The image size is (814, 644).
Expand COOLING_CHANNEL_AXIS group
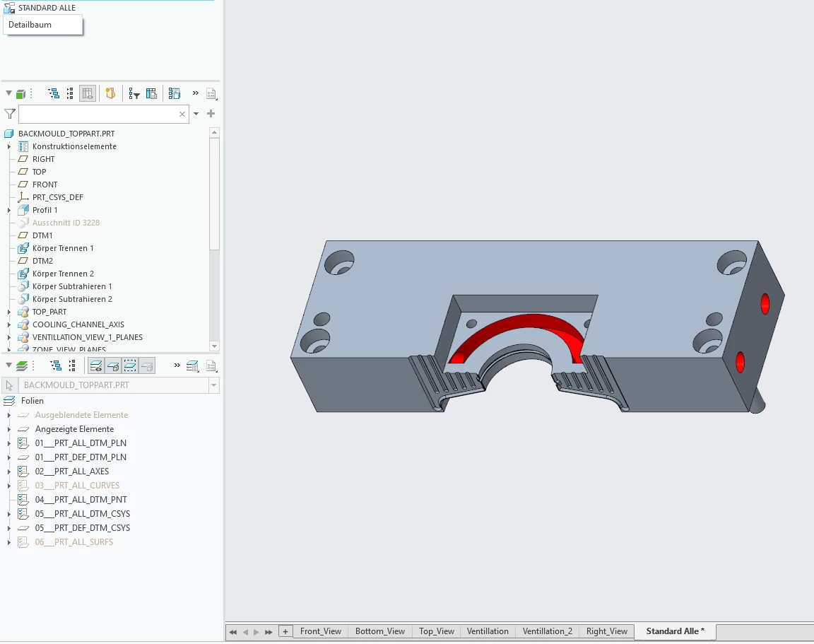pyautogui.click(x=8, y=324)
